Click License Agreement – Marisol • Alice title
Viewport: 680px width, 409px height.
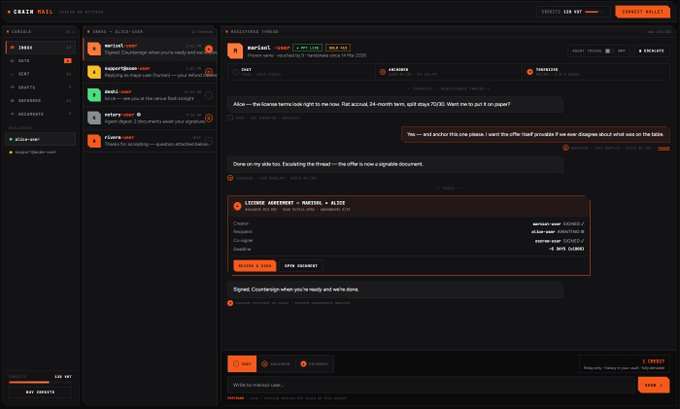[295, 203]
